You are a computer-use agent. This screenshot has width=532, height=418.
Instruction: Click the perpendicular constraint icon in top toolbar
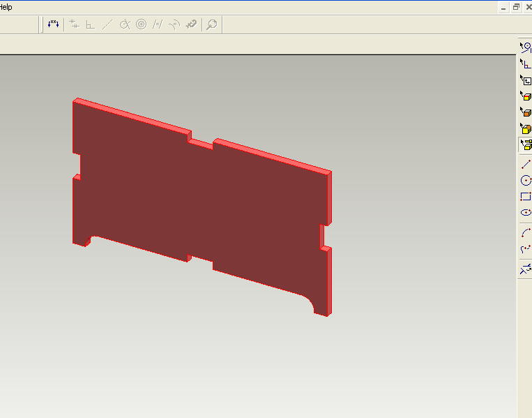pos(90,24)
